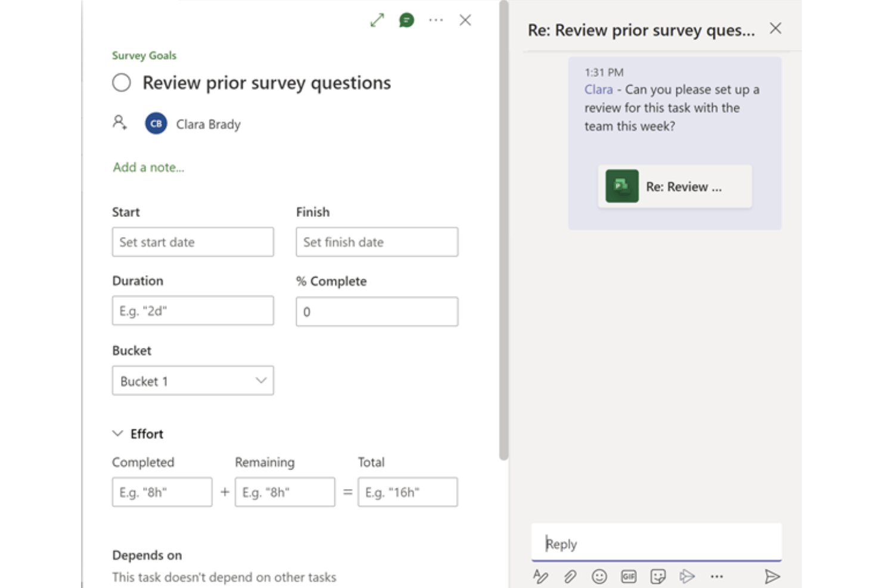882x588 pixels.
Task: Attach a file with paperclip icon
Action: (570, 576)
